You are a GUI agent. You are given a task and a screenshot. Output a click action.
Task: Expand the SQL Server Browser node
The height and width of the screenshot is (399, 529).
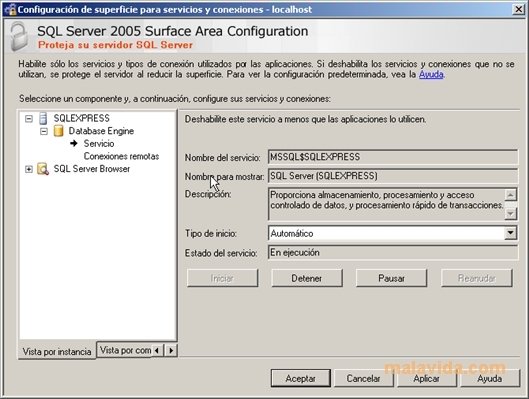coord(29,169)
